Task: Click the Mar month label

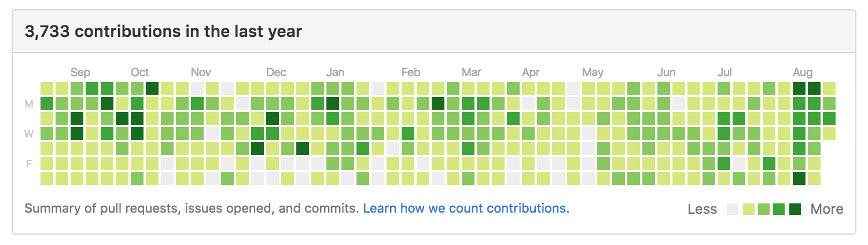Action: (x=472, y=72)
